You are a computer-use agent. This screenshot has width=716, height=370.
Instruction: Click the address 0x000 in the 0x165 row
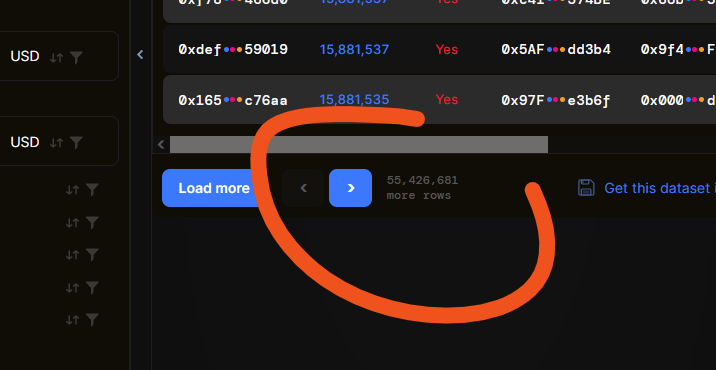[678, 100]
